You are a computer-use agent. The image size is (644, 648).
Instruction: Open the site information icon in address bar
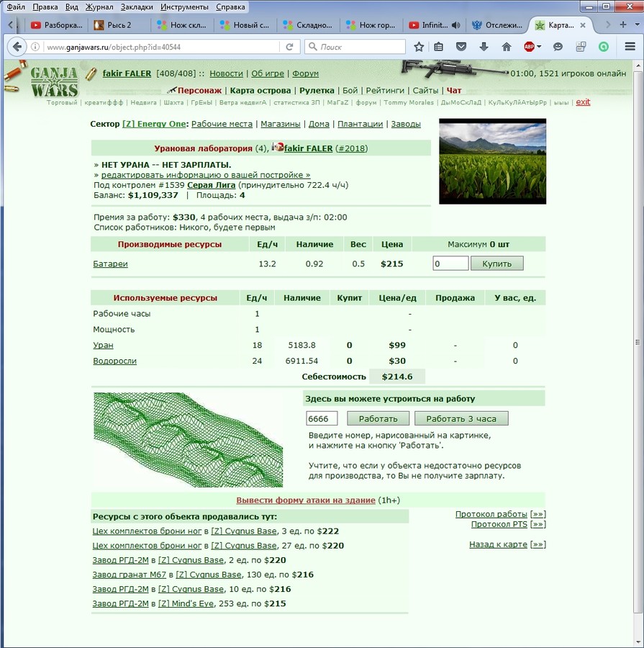tap(35, 47)
